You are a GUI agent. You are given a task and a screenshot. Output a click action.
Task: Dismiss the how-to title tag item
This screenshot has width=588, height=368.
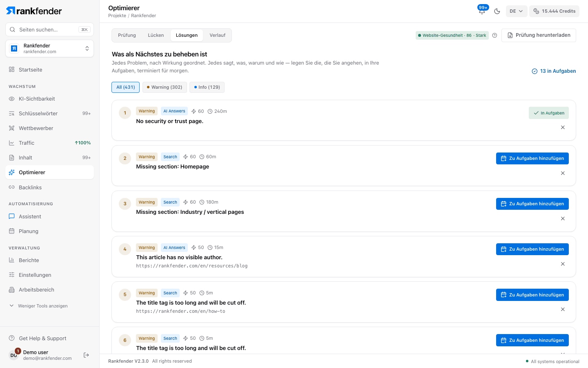tap(563, 310)
